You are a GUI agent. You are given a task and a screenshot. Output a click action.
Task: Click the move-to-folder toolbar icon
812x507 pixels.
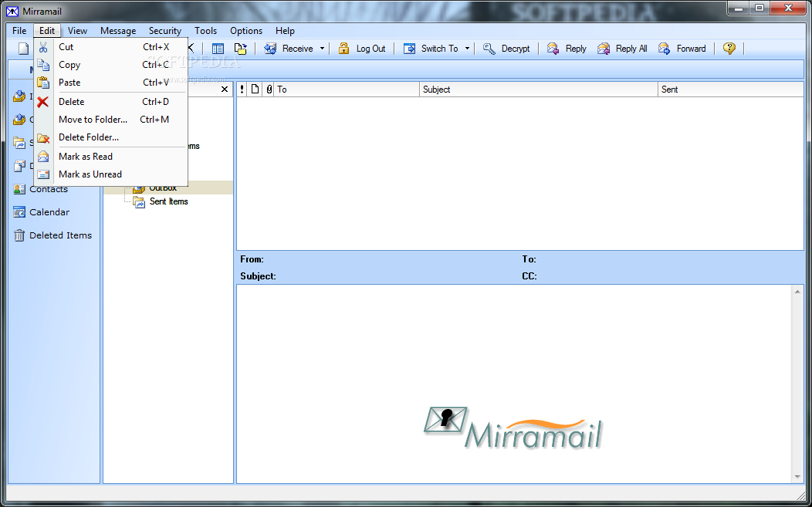pos(240,49)
